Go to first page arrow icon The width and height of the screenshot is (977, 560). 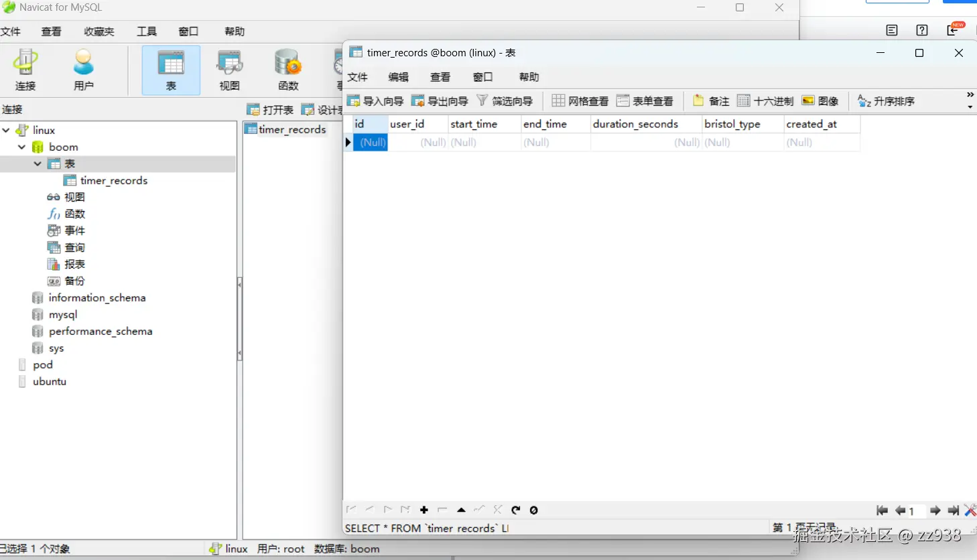point(882,510)
